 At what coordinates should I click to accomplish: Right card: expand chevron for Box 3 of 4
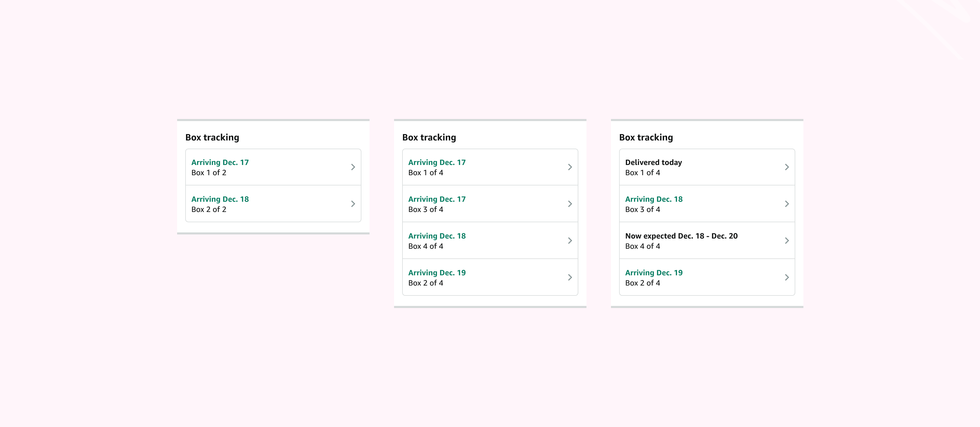click(786, 204)
